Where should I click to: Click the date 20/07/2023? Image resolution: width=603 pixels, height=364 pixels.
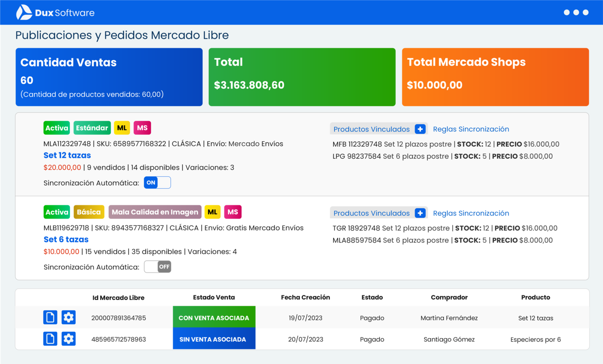[306, 339]
